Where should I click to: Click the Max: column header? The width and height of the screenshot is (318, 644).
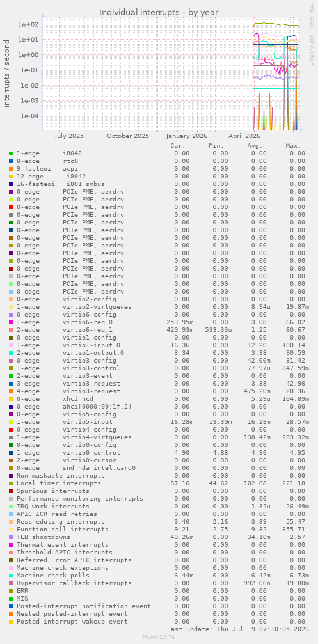point(293,146)
